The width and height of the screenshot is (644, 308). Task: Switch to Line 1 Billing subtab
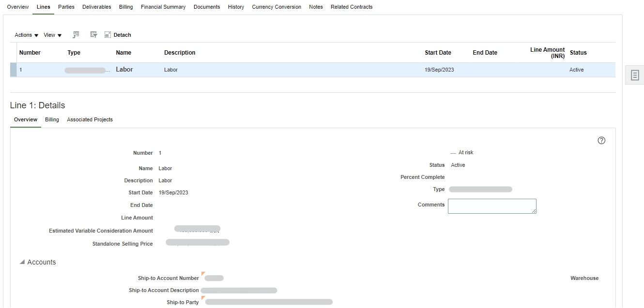(x=52, y=119)
